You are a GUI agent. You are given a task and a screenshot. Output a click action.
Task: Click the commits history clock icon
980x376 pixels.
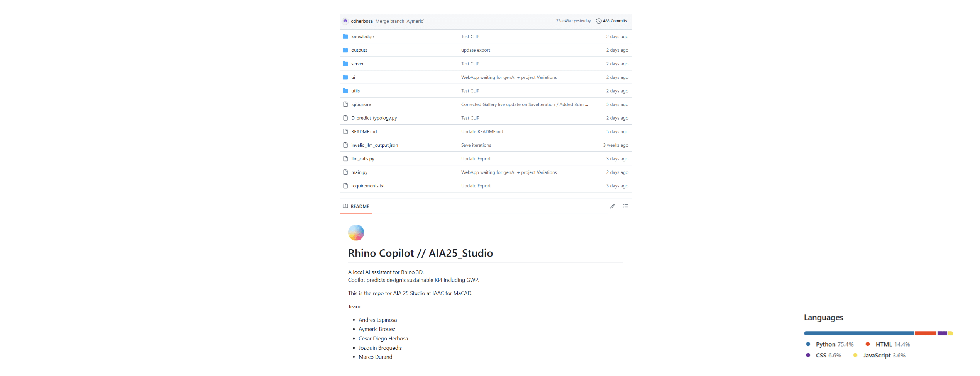[599, 21]
